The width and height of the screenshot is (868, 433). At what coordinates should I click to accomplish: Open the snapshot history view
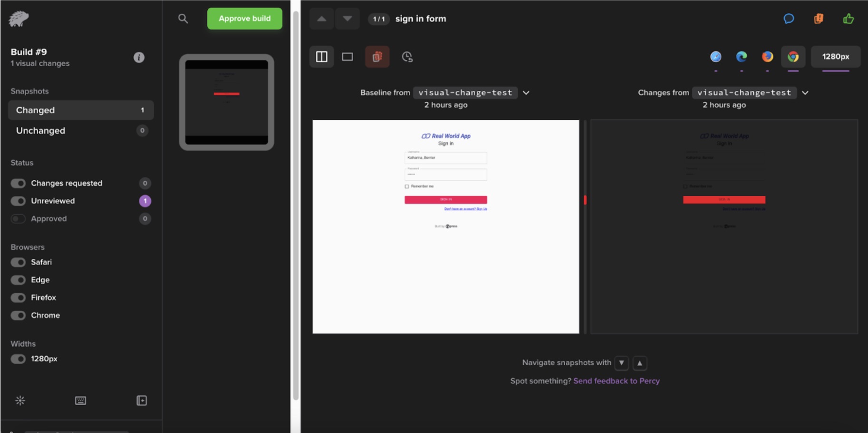(406, 57)
